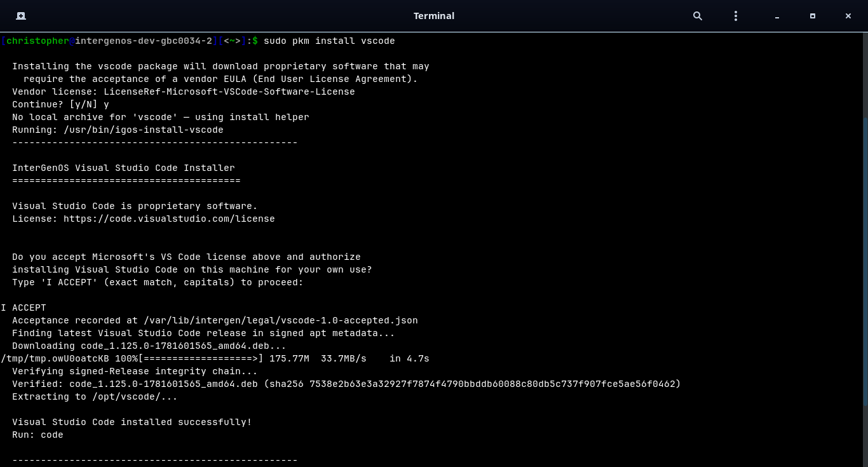Click the "33.7MB/s" download speed
This screenshot has width=868, height=467.
pos(344,358)
